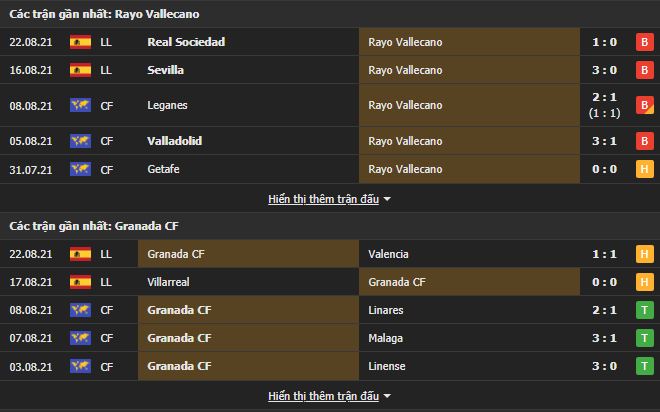Click orange H result badge for Getafe match
The width and height of the screenshot is (660, 412).
[644, 169]
